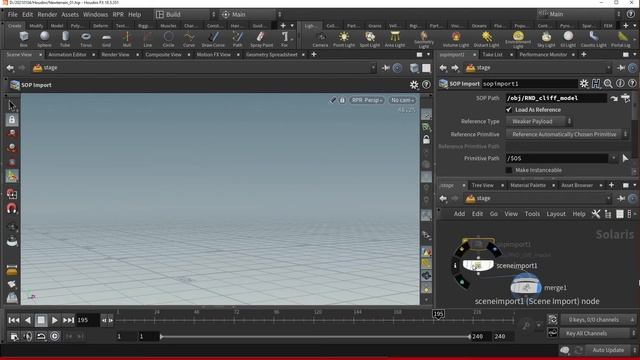640x360 pixels.
Task: Toggle Load As Reference checkbox
Action: (509, 109)
